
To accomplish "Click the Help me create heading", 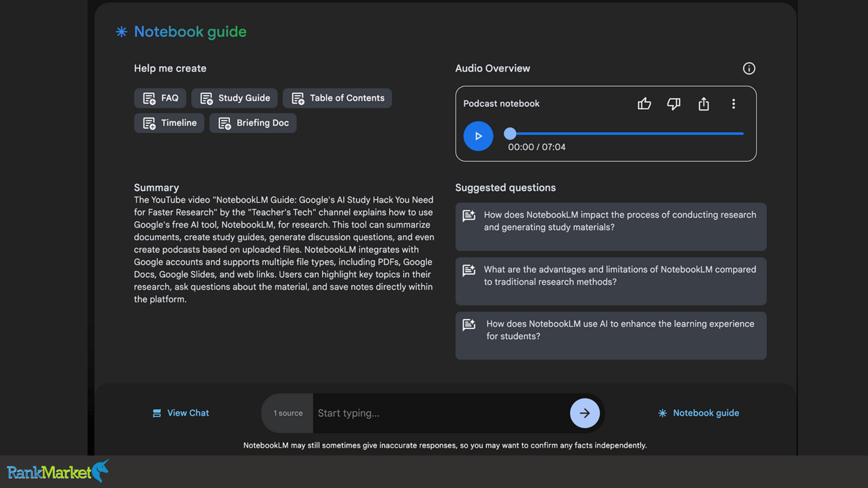I will tap(170, 69).
